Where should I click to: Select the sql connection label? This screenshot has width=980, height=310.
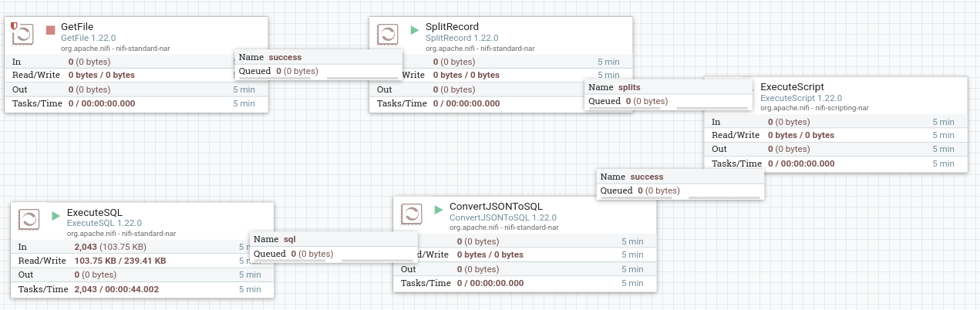[289, 239]
